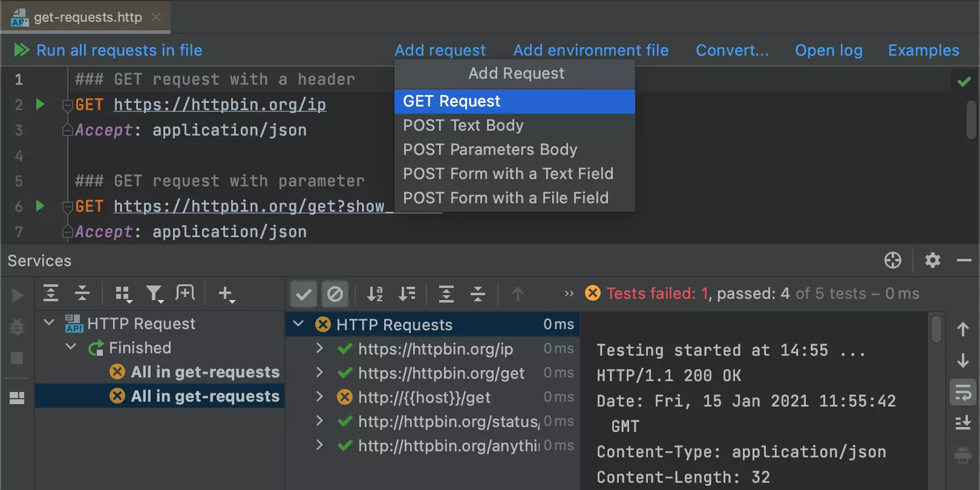
Task: Toggle the Show Passed checkmark button
Action: click(304, 294)
